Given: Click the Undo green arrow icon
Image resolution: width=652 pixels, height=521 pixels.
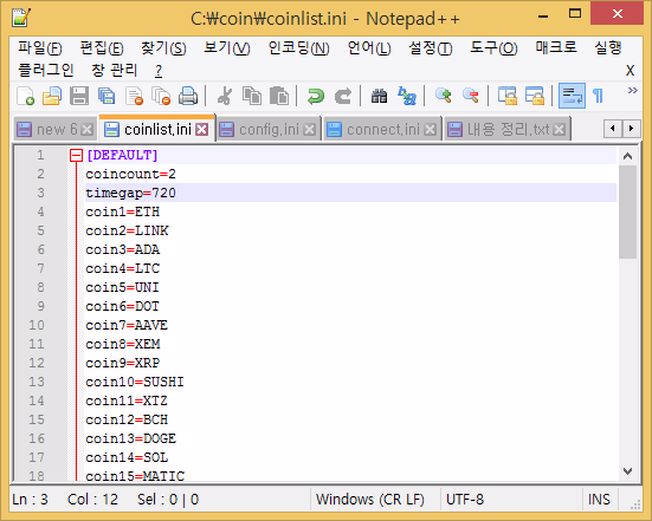Looking at the screenshot, I should click(x=315, y=96).
